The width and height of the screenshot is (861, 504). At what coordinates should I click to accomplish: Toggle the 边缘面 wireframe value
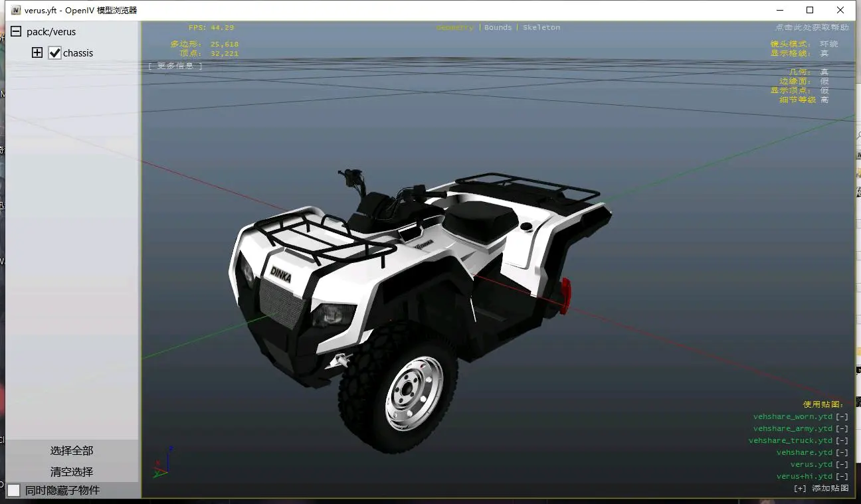(x=824, y=81)
